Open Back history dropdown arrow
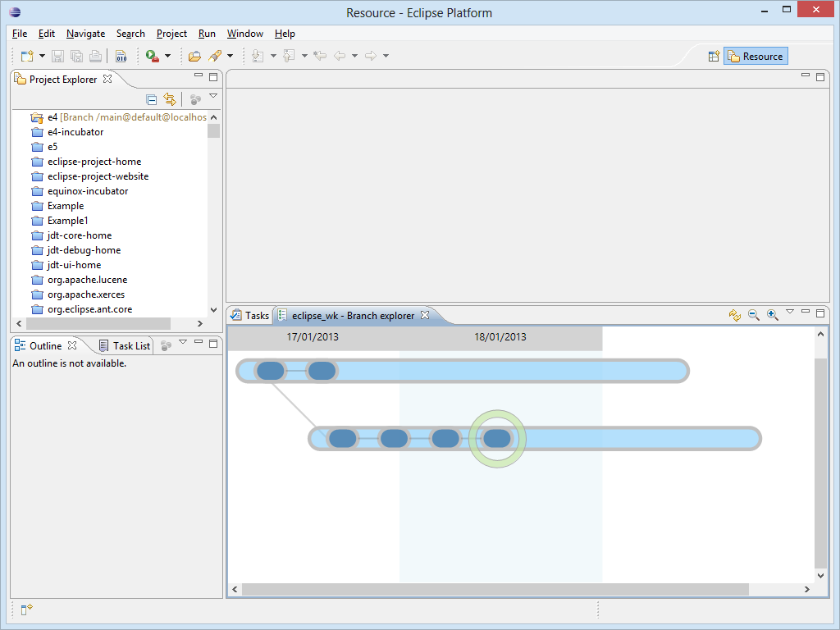 354,56
